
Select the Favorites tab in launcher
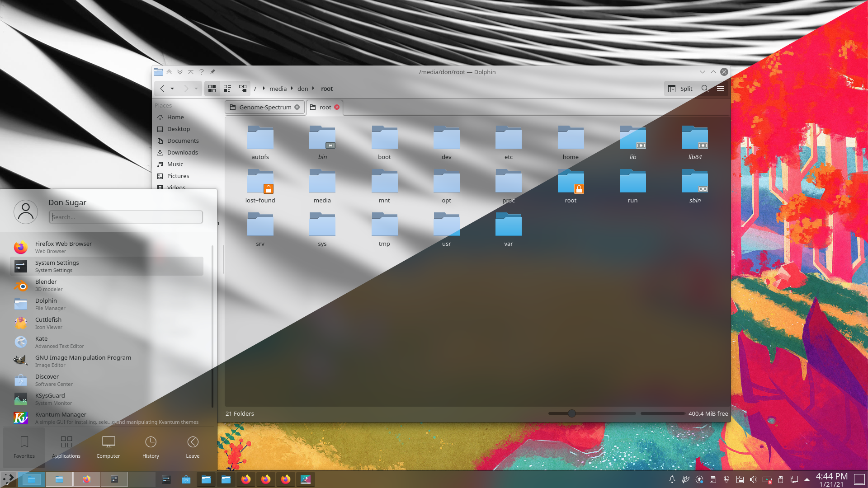pyautogui.click(x=24, y=447)
